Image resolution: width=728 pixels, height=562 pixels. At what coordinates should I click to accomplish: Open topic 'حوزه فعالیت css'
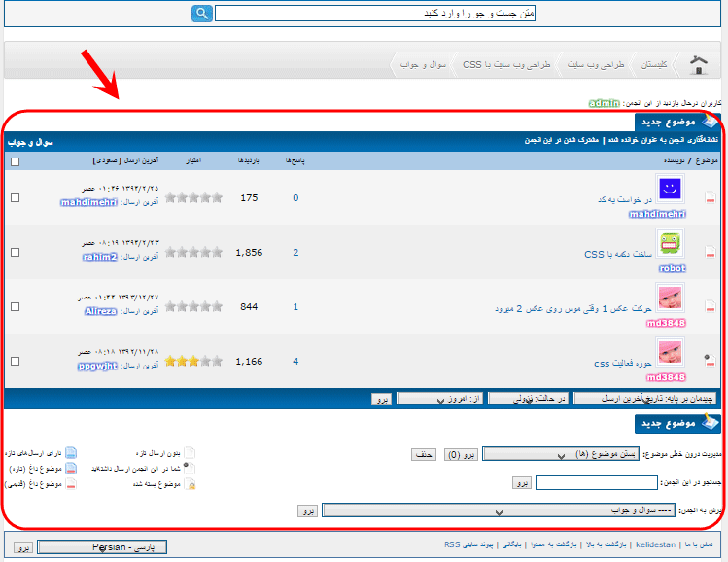pyautogui.click(x=623, y=363)
